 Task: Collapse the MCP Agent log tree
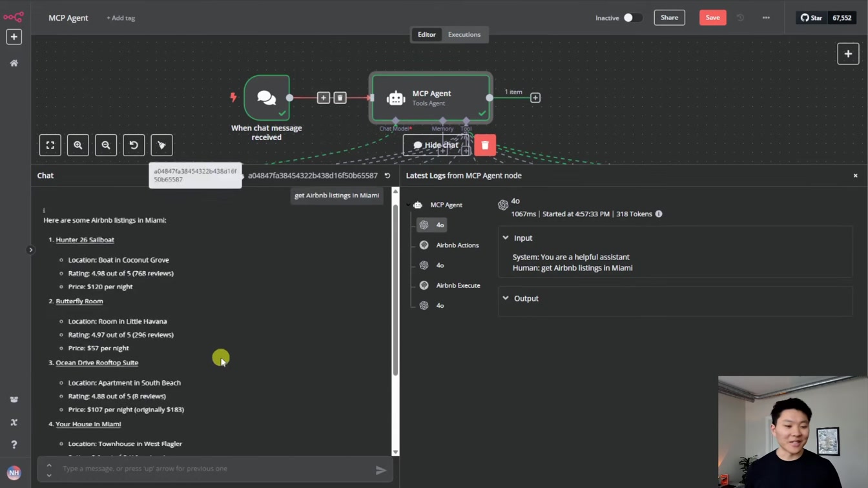click(x=408, y=205)
